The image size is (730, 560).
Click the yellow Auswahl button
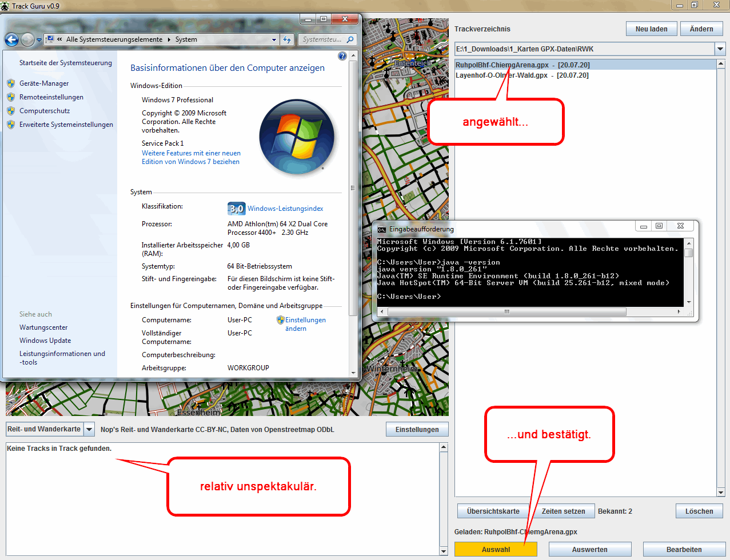coord(496,549)
